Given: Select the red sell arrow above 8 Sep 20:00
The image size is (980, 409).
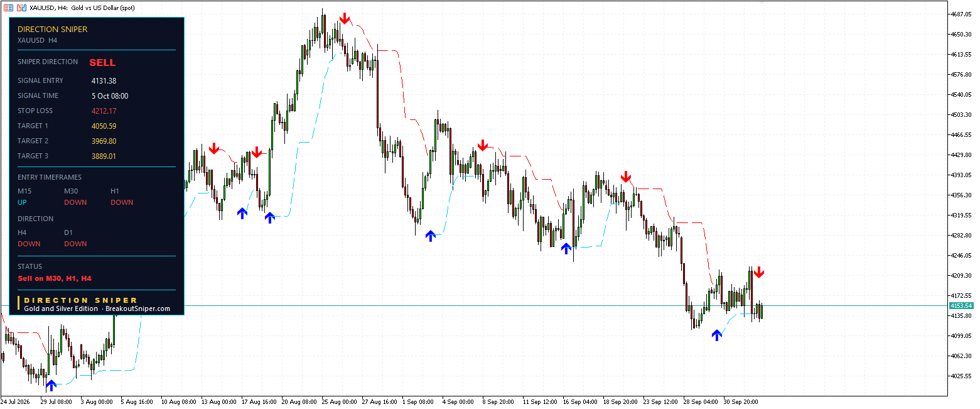Looking at the screenshot, I should [482, 146].
